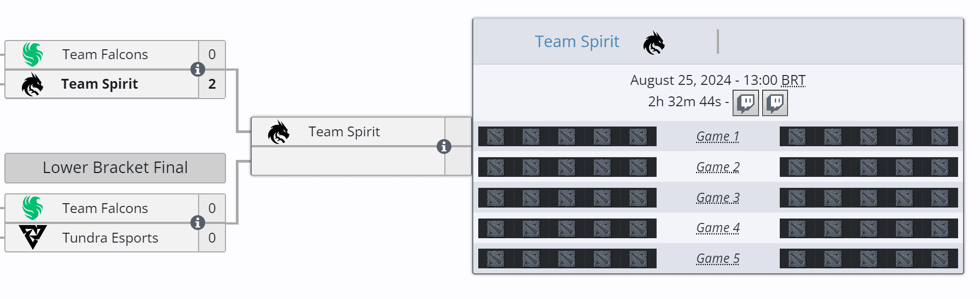Select the Lower Bracket Final header
The height and width of the screenshot is (299, 980).
point(115,168)
